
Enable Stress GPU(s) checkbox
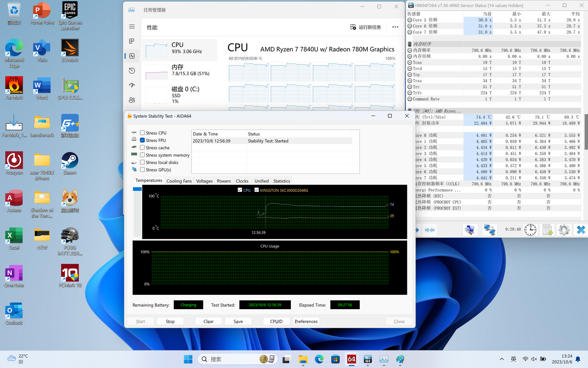tap(142, 170)
